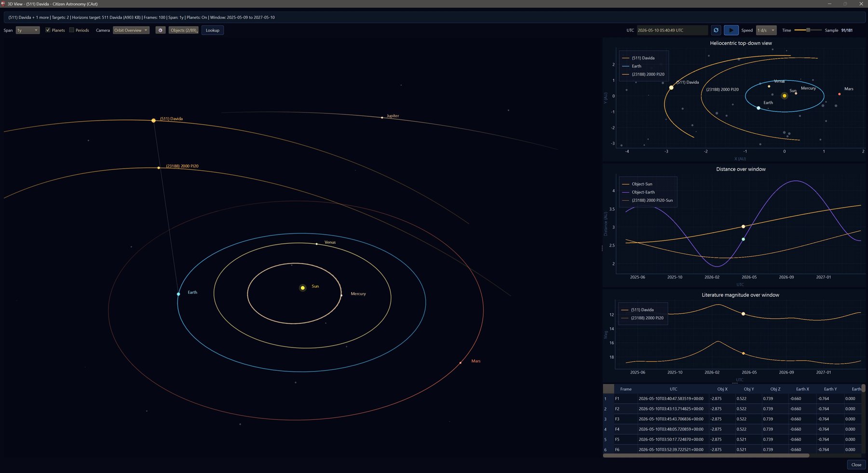Image resolution: width=868 pixels, height=473 pixels.
Task: Click (23188) 2000 PJ20-Sun legend entry
Action: [648, 200]
